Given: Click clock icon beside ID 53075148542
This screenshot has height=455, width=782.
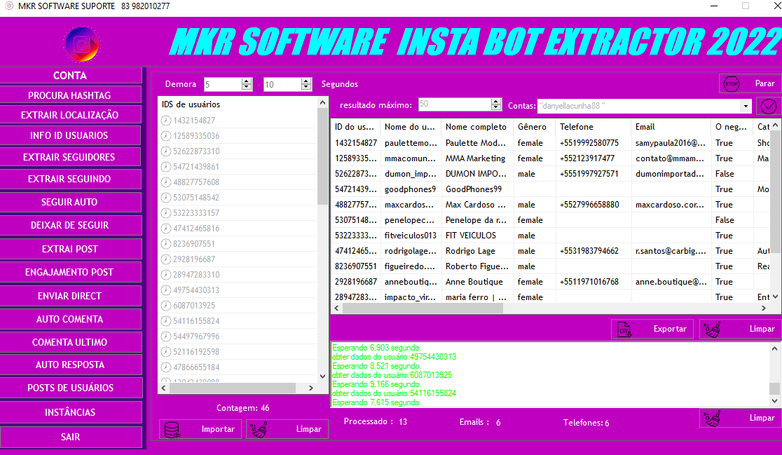Looking at the screenshot, I should click(x=166, y=198).
